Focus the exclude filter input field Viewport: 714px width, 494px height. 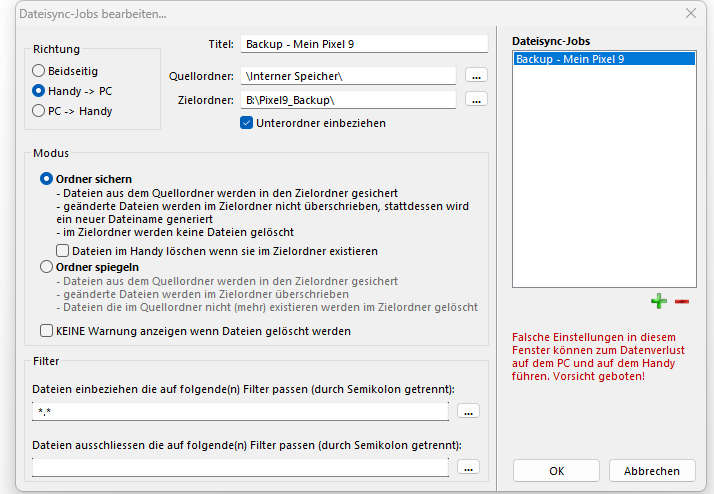point(240,467)
